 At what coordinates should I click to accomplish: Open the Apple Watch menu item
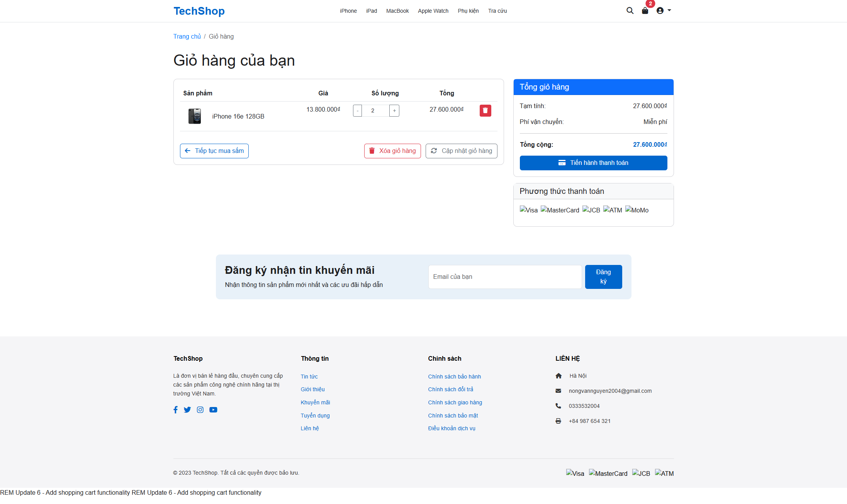tap(433, 11)
